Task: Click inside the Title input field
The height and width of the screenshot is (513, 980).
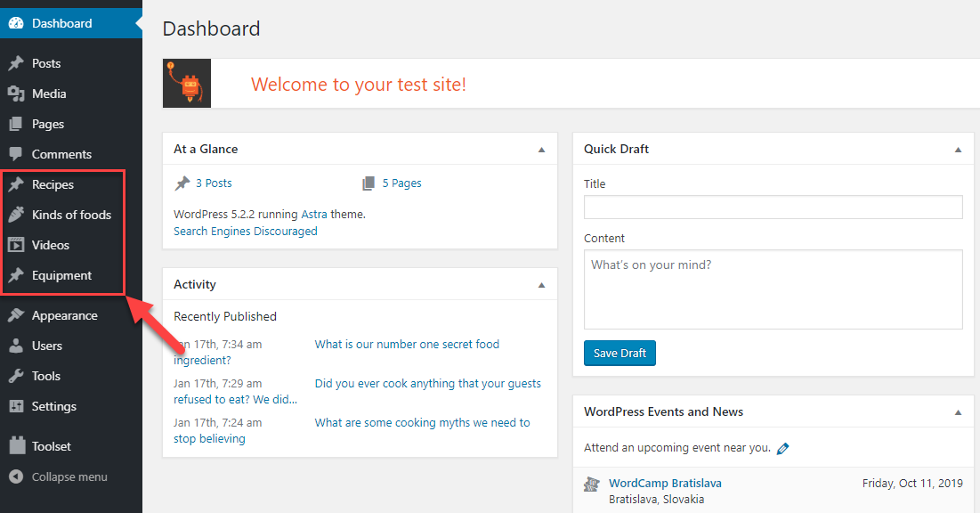Action: [773, 207]
